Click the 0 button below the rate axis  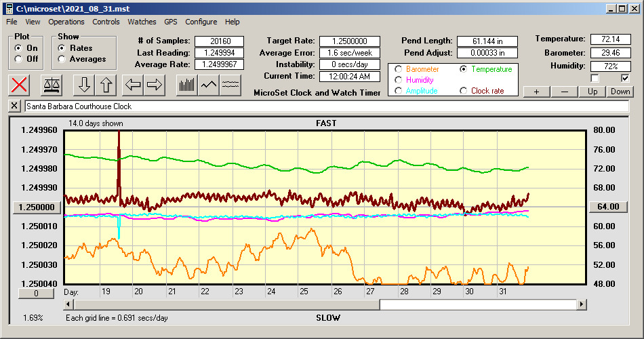(x=36, y=294)
